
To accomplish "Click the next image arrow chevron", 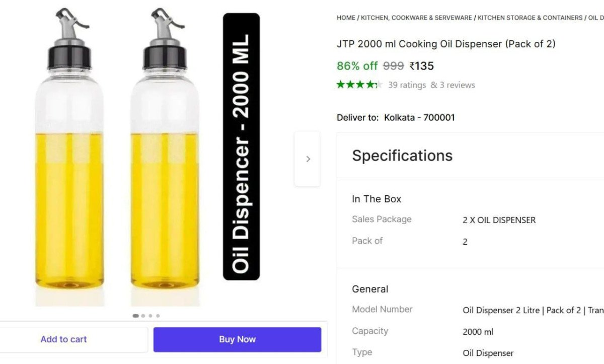I will 308,159.
